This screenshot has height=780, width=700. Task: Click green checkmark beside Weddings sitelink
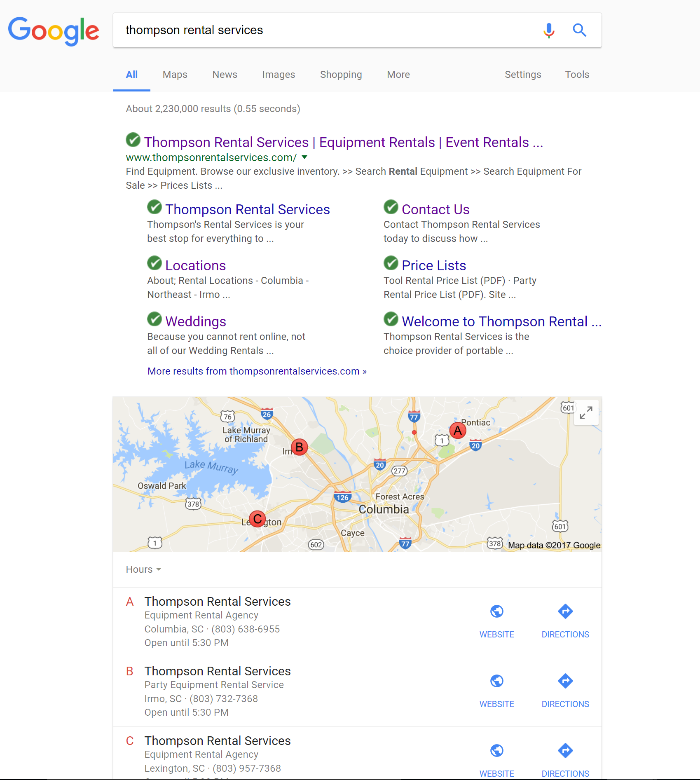[x=155, y=319]
